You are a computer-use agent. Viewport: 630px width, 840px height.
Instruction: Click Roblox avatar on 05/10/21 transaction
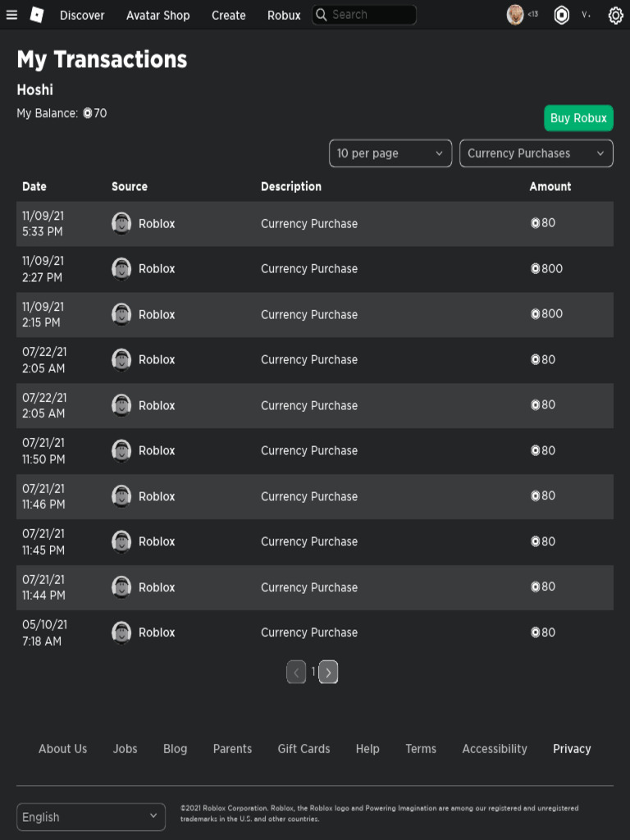[x=121, y=632]
